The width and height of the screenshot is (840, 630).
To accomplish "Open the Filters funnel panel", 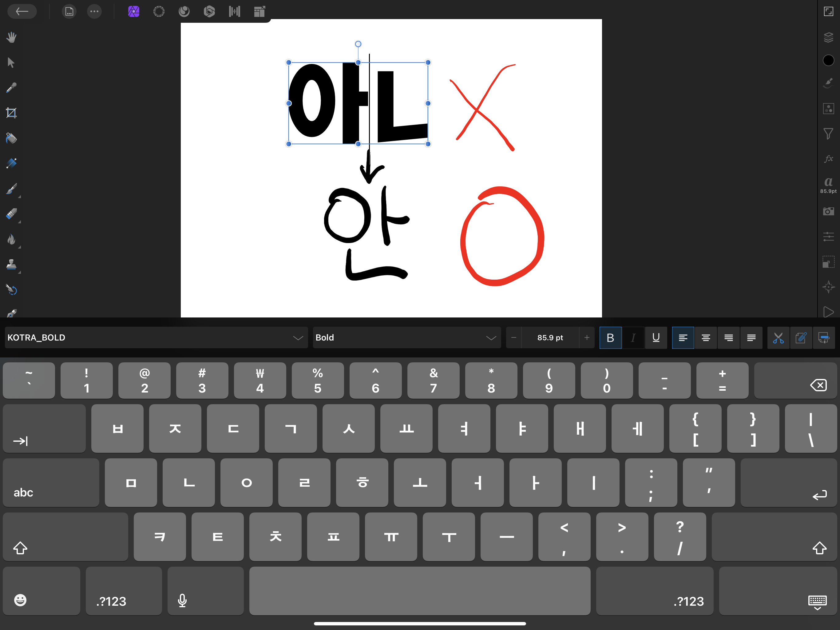I will (x=828, y=134).
